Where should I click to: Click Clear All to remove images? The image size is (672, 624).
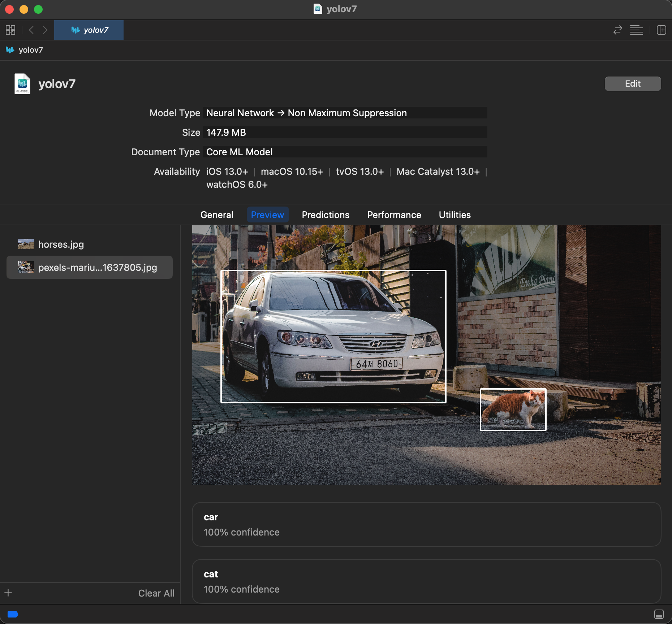[156, 593]
